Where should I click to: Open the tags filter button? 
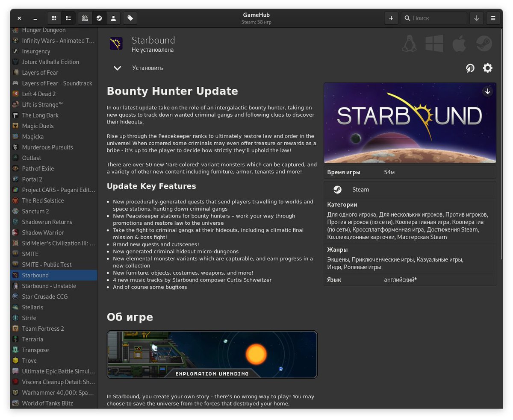click(130, 18)
